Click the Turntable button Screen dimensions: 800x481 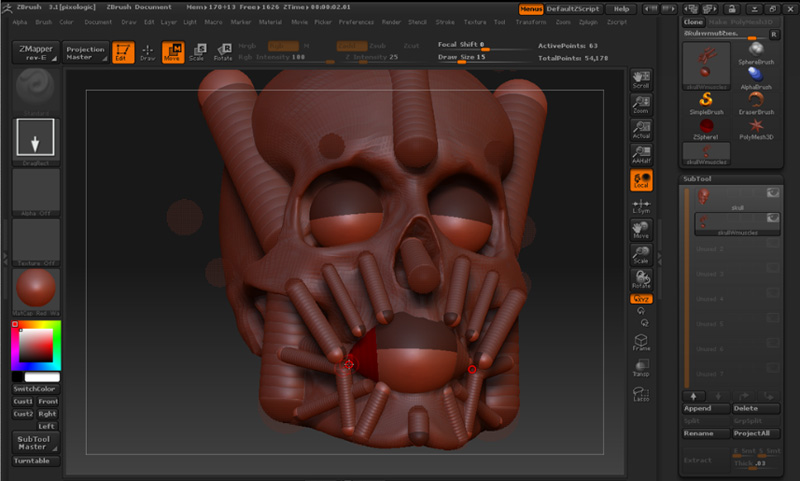(35, 461)
